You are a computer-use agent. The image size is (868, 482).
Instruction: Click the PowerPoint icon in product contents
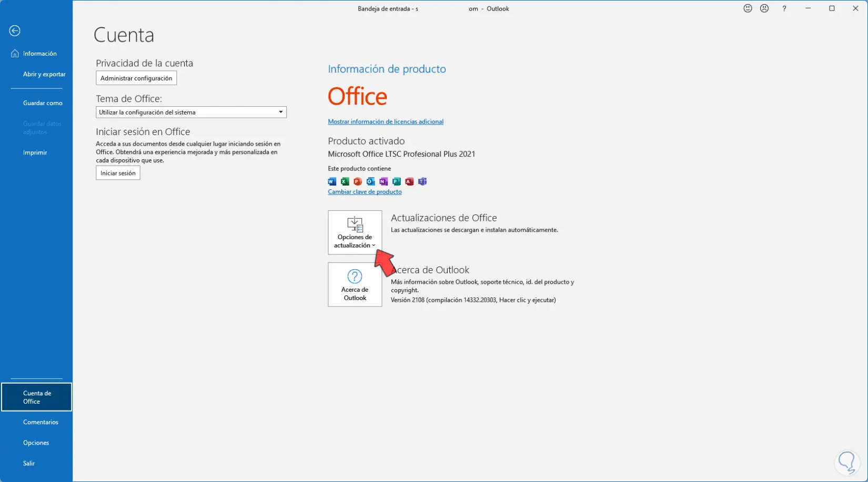(358, 181)
